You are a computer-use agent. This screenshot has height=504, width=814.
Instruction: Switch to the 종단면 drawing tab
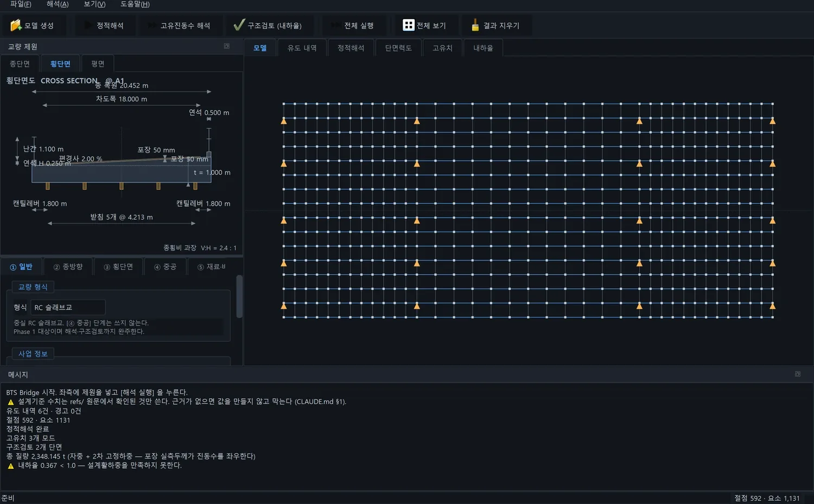click(x=20, y=63)
